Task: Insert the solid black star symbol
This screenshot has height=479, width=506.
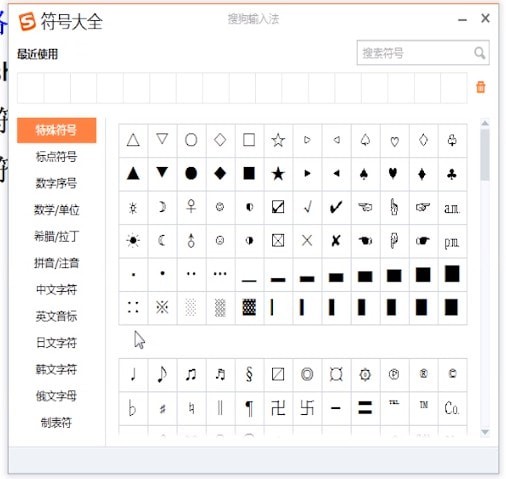Action: 278,174
